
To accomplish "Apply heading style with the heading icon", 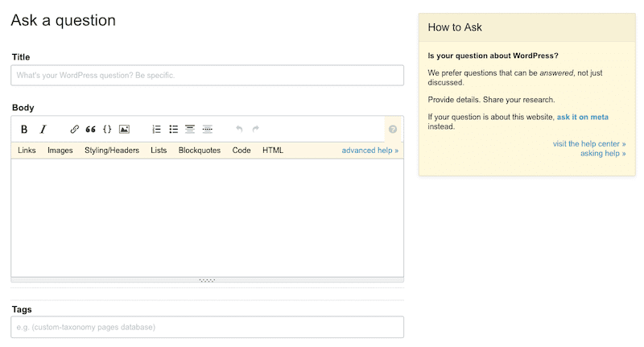I will [x=190, y=129].
